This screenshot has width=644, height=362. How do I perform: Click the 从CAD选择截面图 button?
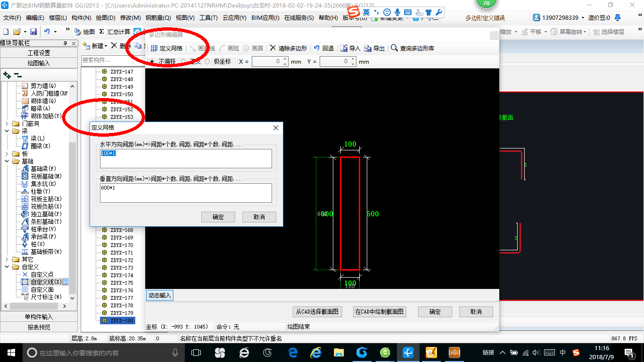click(x=317, y=312)
